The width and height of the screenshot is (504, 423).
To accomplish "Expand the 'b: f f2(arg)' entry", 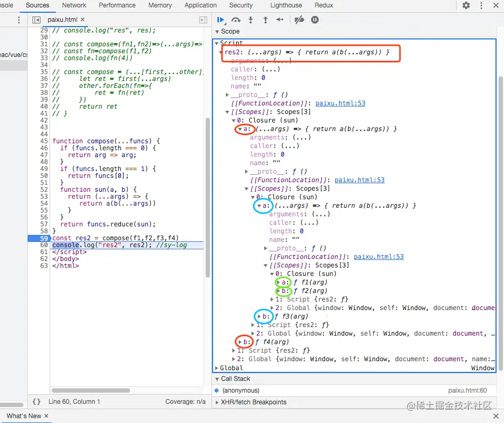I will click(x=278, y=291).
